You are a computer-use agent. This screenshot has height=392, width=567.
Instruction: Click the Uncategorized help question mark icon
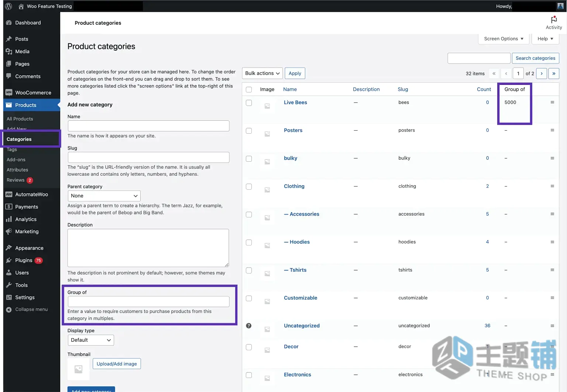click(249, 326)
